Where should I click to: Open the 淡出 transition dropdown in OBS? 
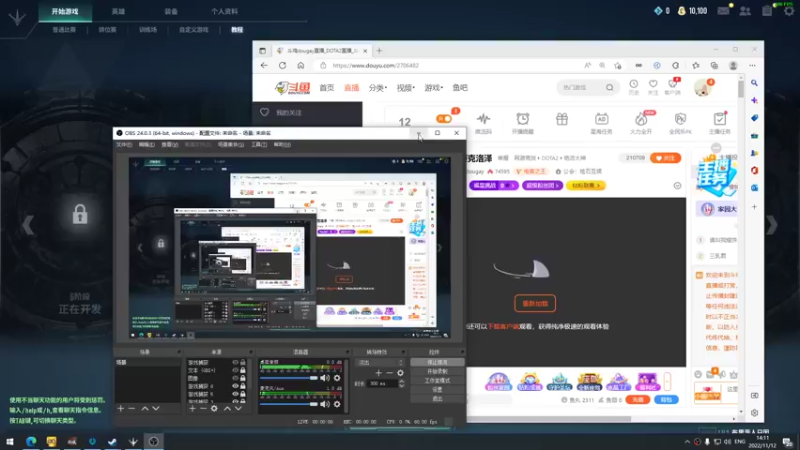380,362
